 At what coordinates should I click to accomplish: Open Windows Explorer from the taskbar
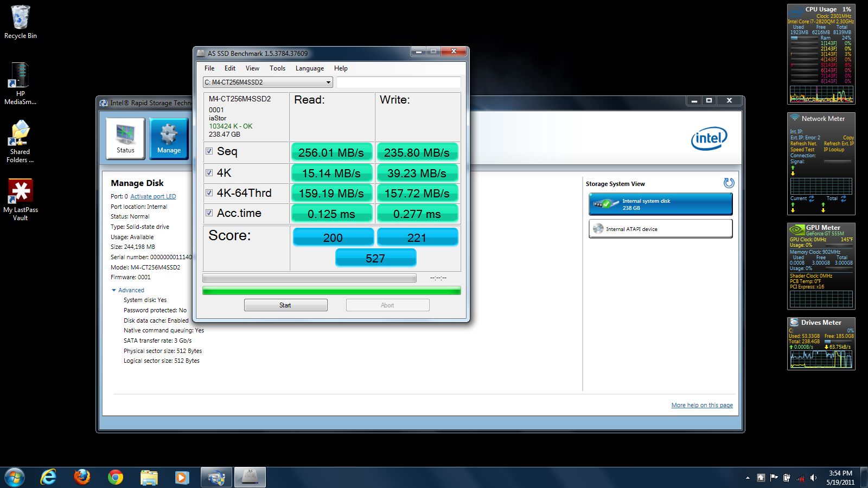(149, 477)
